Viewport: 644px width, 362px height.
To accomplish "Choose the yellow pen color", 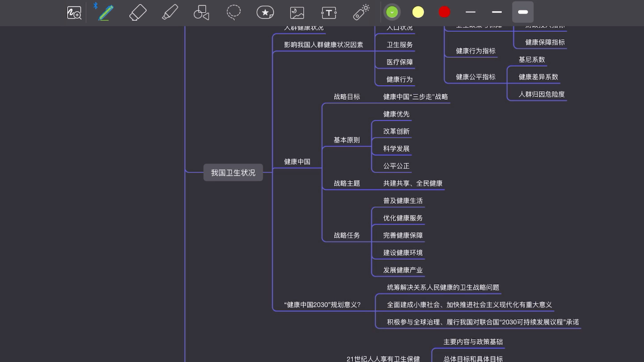I will point(418,12).
